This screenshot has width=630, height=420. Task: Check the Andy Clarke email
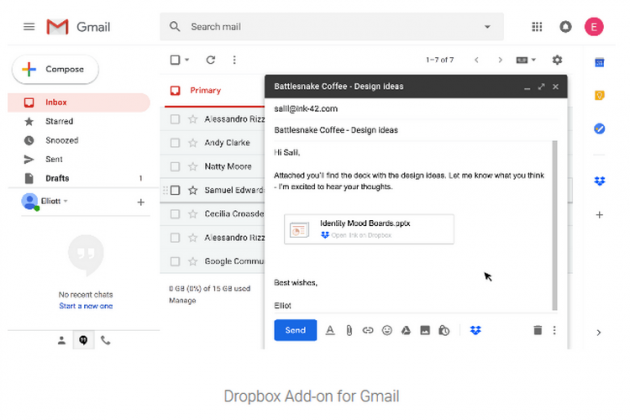[x=175, y=143]
